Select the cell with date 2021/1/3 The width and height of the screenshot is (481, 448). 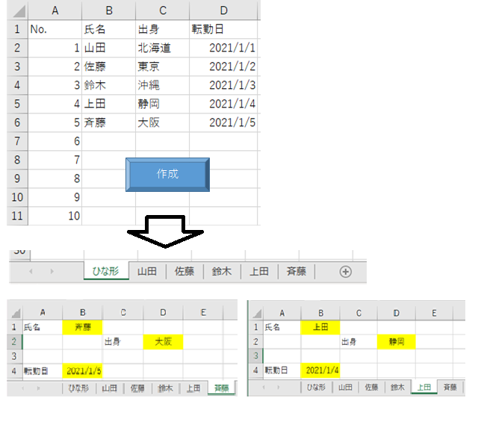pyautogui.click(x=223, y=85)
